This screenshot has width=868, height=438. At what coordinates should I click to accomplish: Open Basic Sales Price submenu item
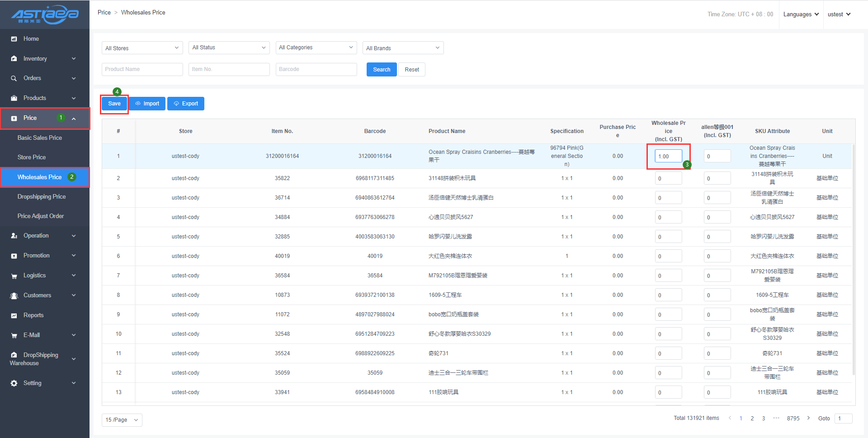[40, 138]
